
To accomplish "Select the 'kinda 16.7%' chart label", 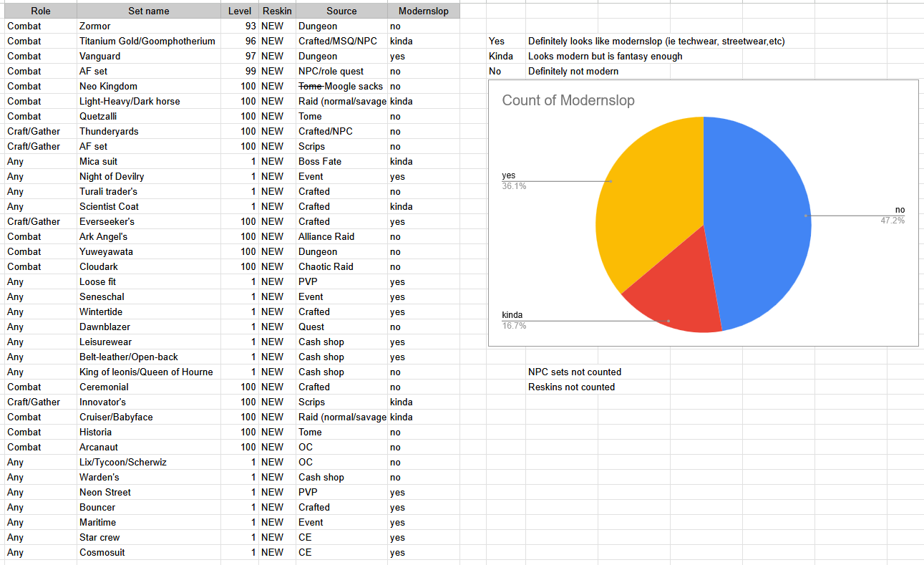I will click(x=514, y=320).
